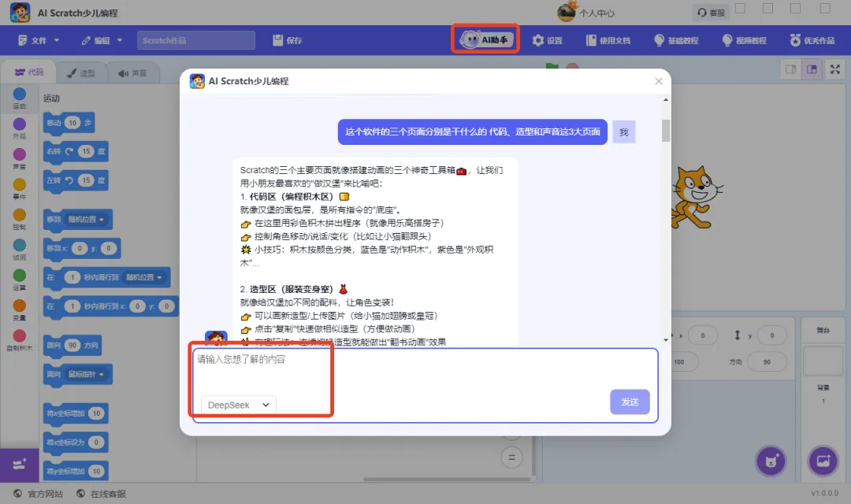Image resolution: width=851 pixels, height=504 pixels.
Task: Open the DeepSeek model dropdown
Action: (x=239, y=405)
